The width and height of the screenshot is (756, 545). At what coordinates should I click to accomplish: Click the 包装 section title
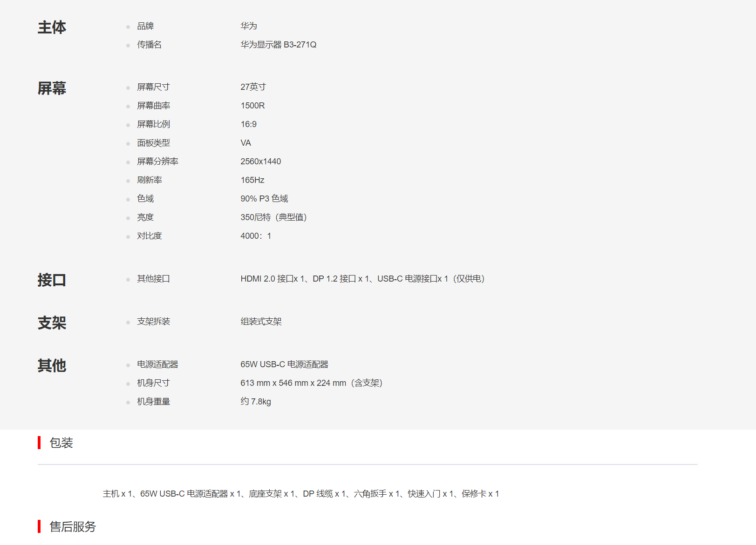click(61, 443)
